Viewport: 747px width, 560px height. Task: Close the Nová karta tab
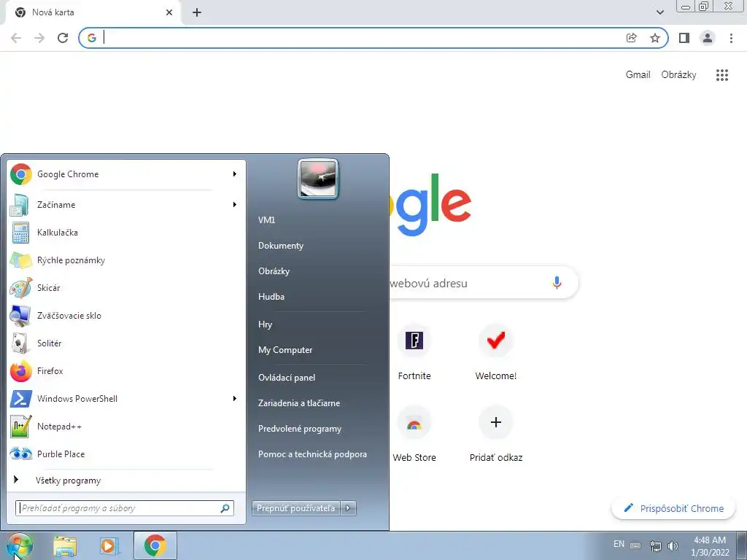(x=169, y=13)
